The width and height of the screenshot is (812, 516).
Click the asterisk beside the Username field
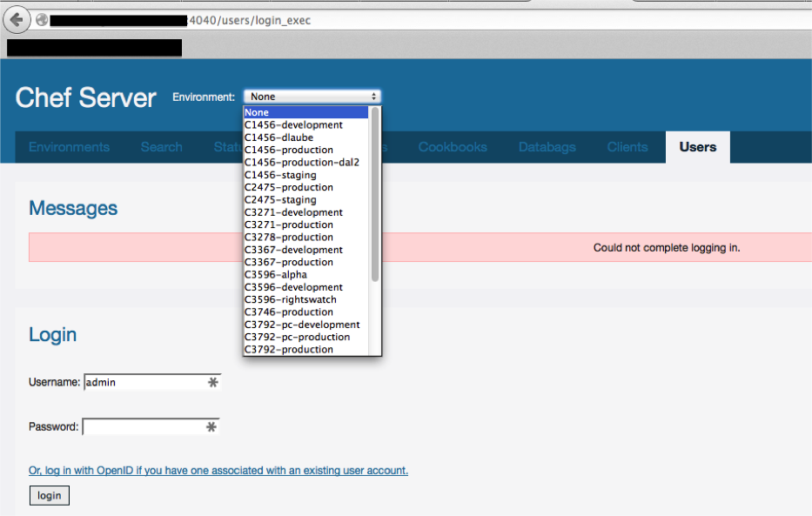(213, 381)
